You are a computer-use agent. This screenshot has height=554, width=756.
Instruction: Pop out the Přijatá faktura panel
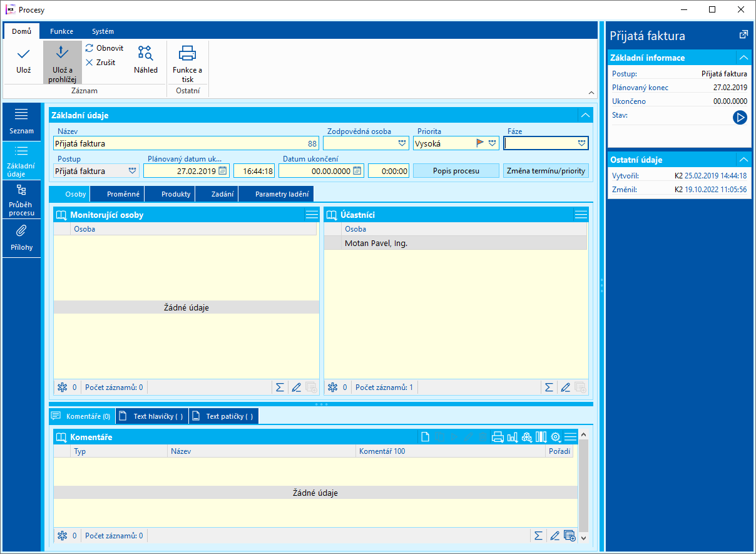[x=743, y=35]
